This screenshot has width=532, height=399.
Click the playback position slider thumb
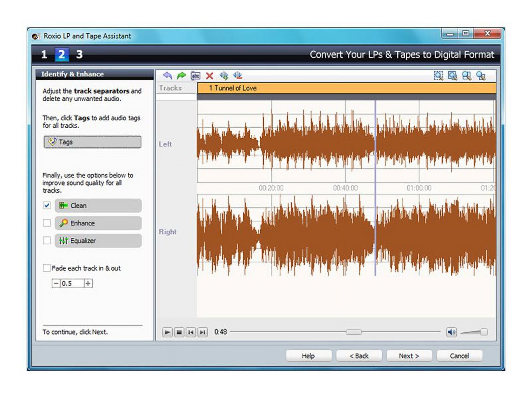point(353,332)
